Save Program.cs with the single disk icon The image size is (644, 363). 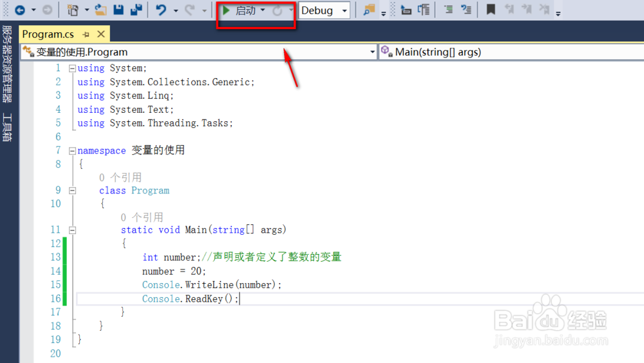[x=118, y=10]
